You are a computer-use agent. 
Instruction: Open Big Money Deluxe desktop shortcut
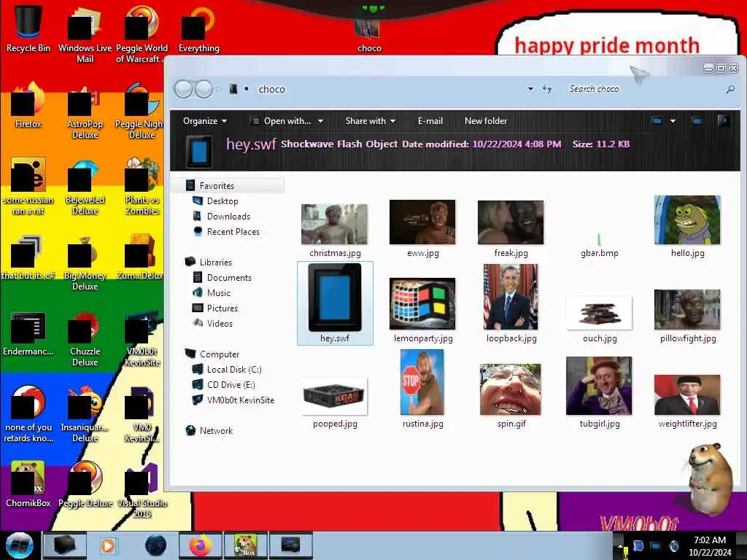tap(85, 262)
